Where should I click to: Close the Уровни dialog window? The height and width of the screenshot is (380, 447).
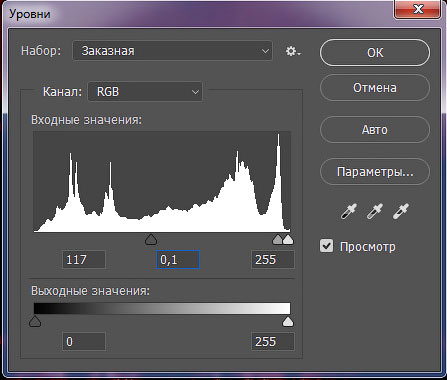418,9
